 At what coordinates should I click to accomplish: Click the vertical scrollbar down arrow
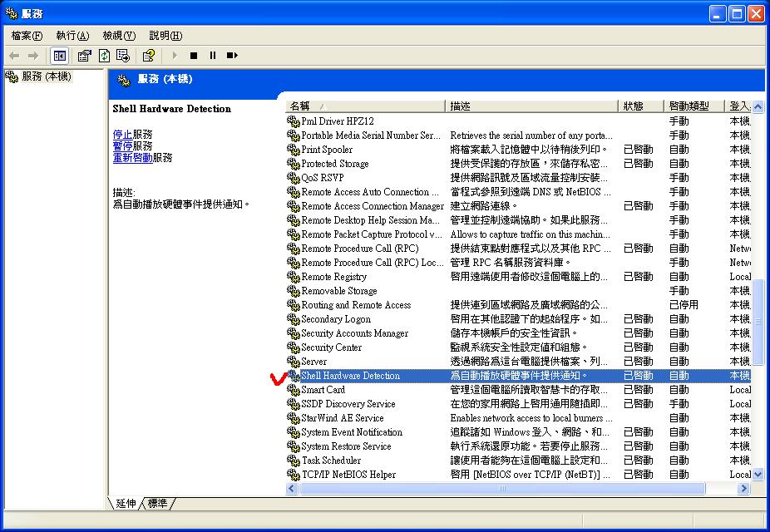(x=757, y=474)
